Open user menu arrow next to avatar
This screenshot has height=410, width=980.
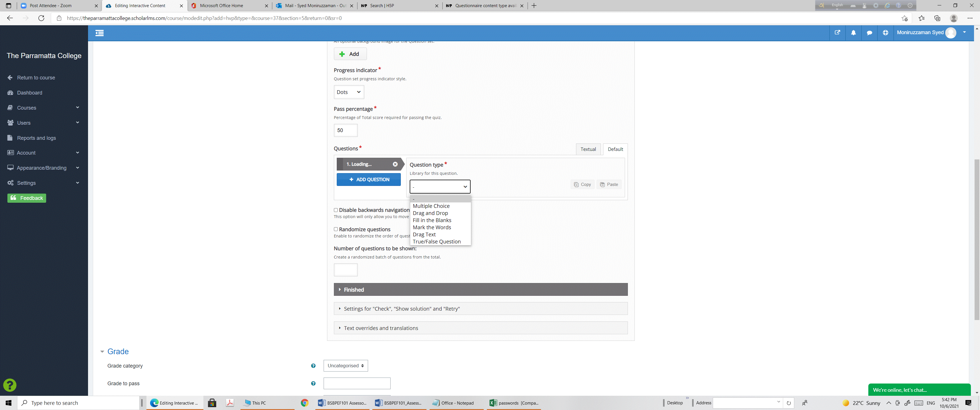tap(964, 32)
